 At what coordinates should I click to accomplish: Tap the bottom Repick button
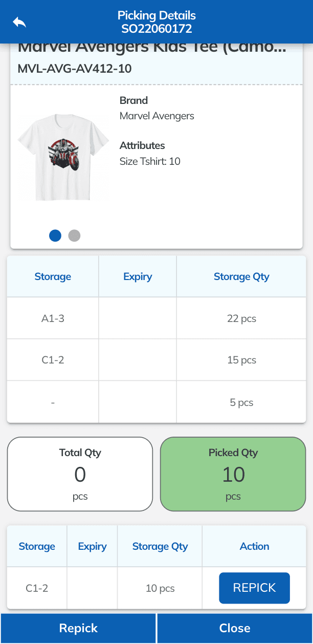pos(78,628)
